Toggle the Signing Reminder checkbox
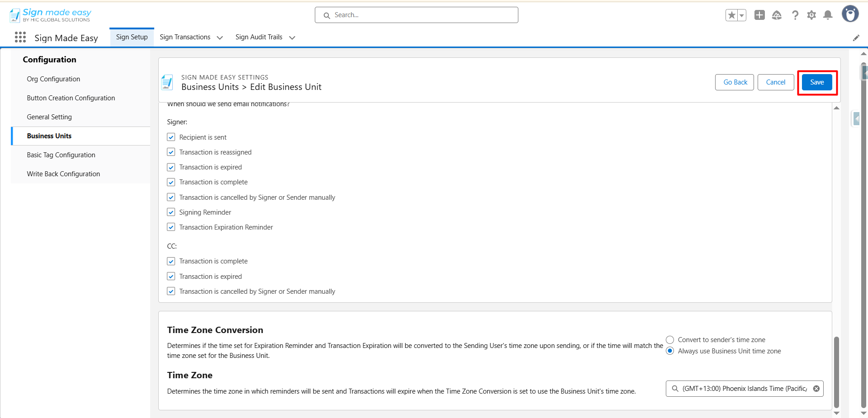868x418 pixels. coord(171,212)
